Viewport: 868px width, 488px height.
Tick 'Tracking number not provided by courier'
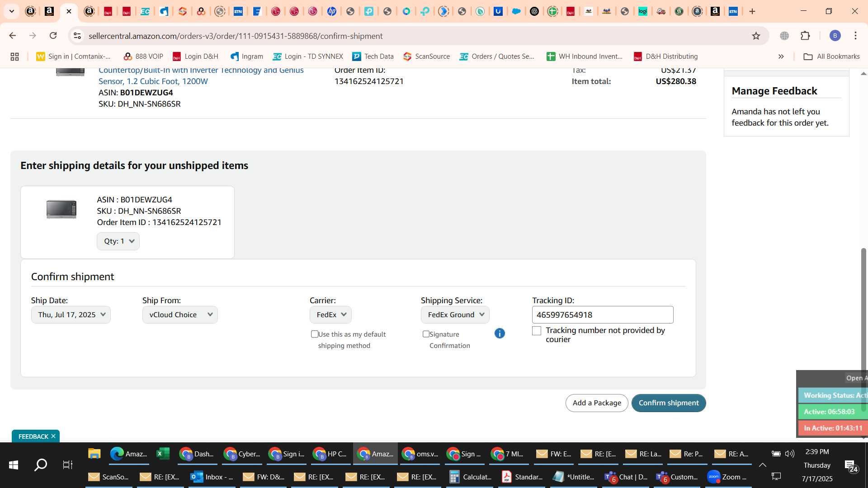[537, 331]
